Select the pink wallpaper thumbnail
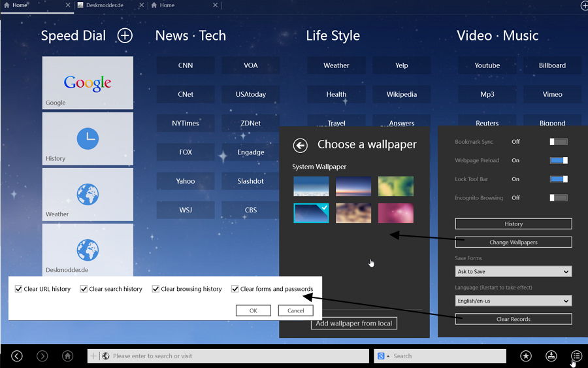The image size is (588, 368). click(x=395, y=213)
